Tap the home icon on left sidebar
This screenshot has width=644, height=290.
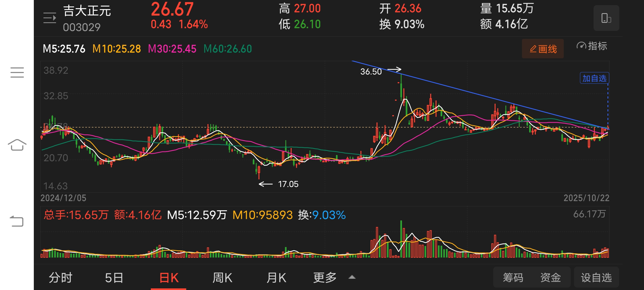click(x=17, y=145)
